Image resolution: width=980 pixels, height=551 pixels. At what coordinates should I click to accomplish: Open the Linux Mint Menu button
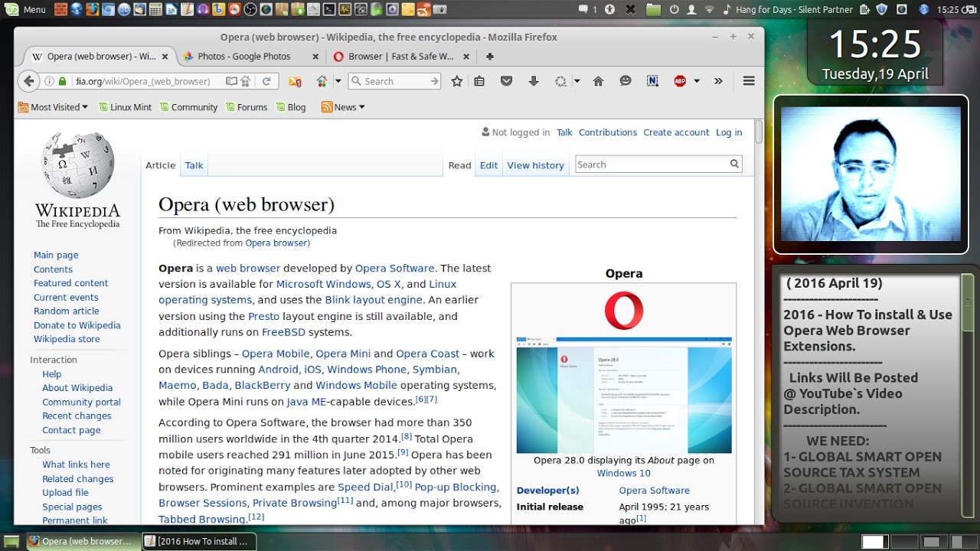(25, 9)
